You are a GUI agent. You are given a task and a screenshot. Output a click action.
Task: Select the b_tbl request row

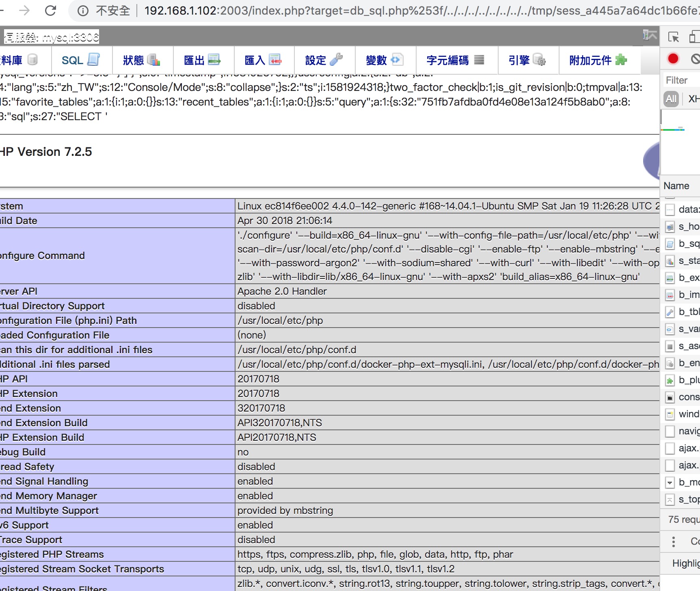681,312
